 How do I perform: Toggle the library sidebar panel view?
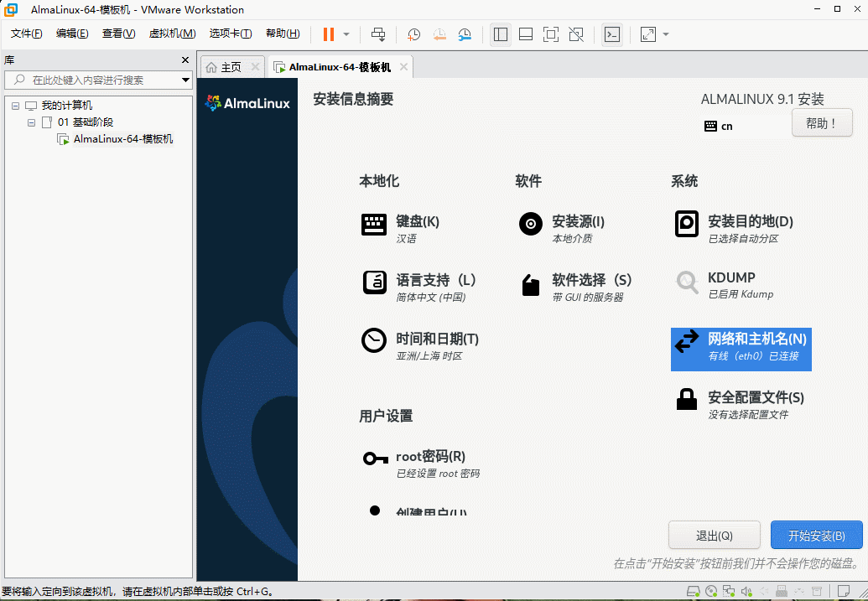tap(501, 34)
